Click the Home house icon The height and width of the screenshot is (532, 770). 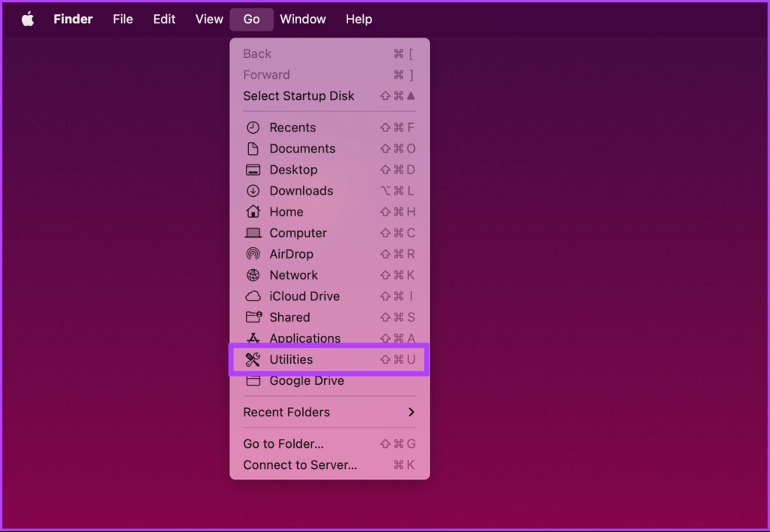[x=253, y=212]
